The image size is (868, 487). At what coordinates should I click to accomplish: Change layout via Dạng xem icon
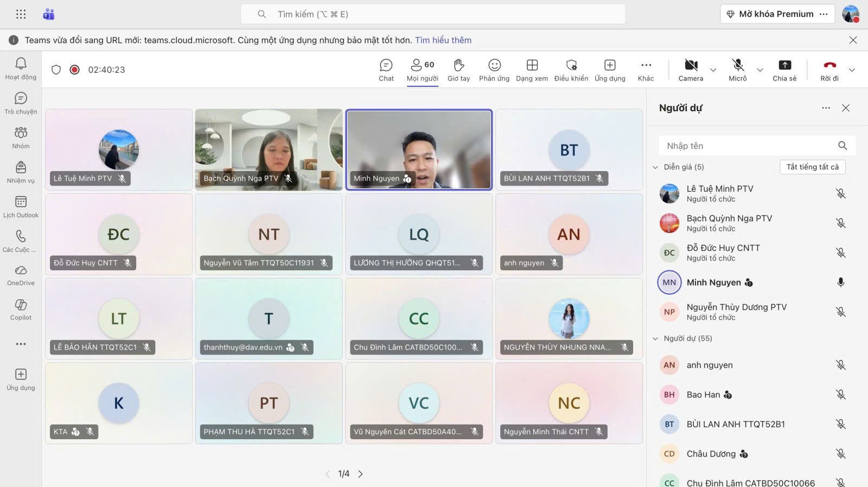coord(532,70)
